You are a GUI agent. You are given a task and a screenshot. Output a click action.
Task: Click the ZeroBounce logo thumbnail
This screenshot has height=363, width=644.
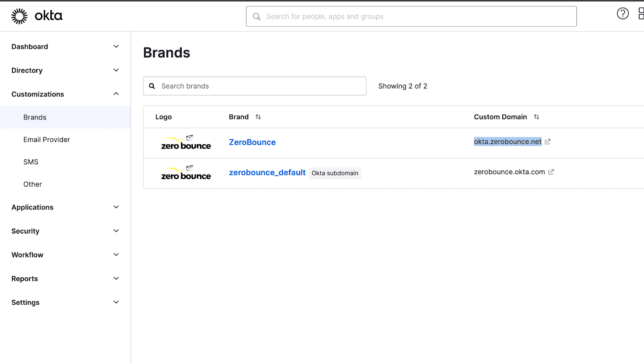pyautogui.click(x=186, y=142)
